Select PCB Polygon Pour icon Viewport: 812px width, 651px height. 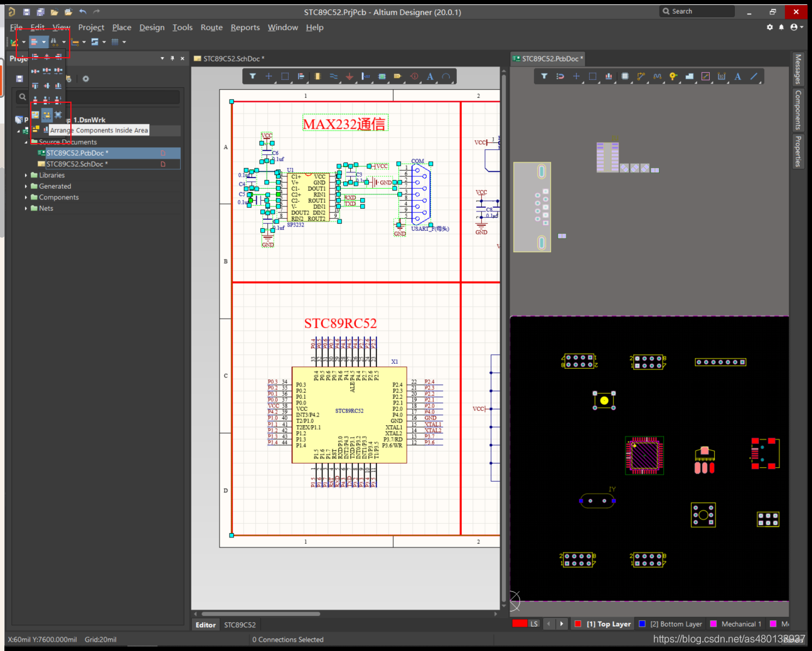(x=690, y=77)
